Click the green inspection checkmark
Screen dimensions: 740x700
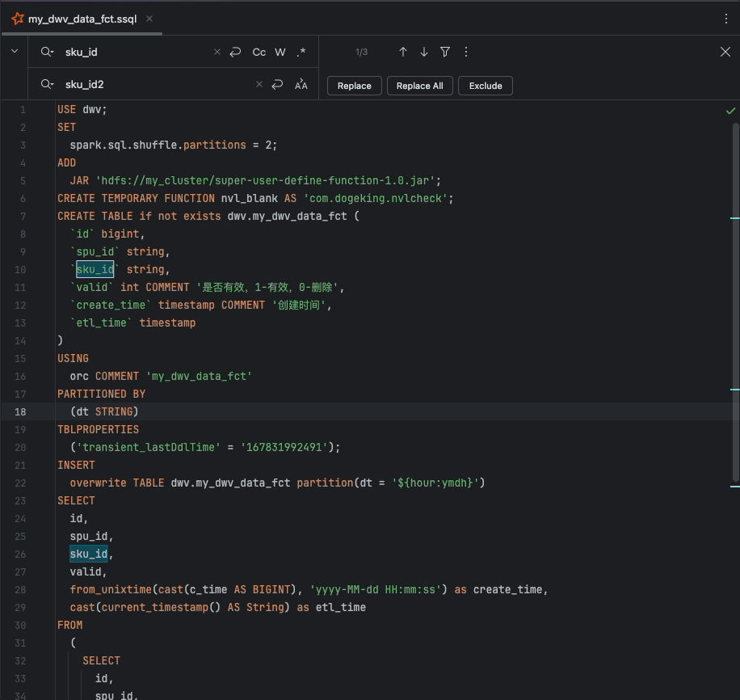click(730, 111)
